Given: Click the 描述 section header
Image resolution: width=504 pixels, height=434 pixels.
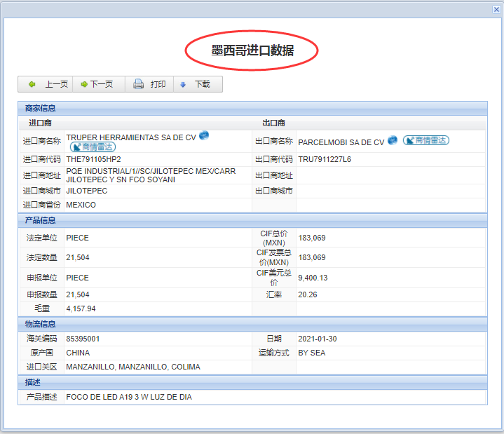Looking at the screenshot, I should pos(32,381).
